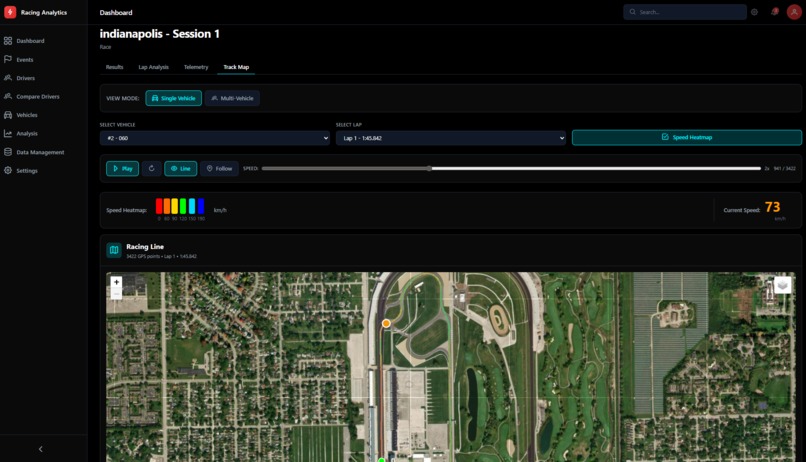Toggle racing Line visibility eye button
Image resolution: width=806 pixels, height=462 pixels.
pyautogui.click(x=180, y=169)
